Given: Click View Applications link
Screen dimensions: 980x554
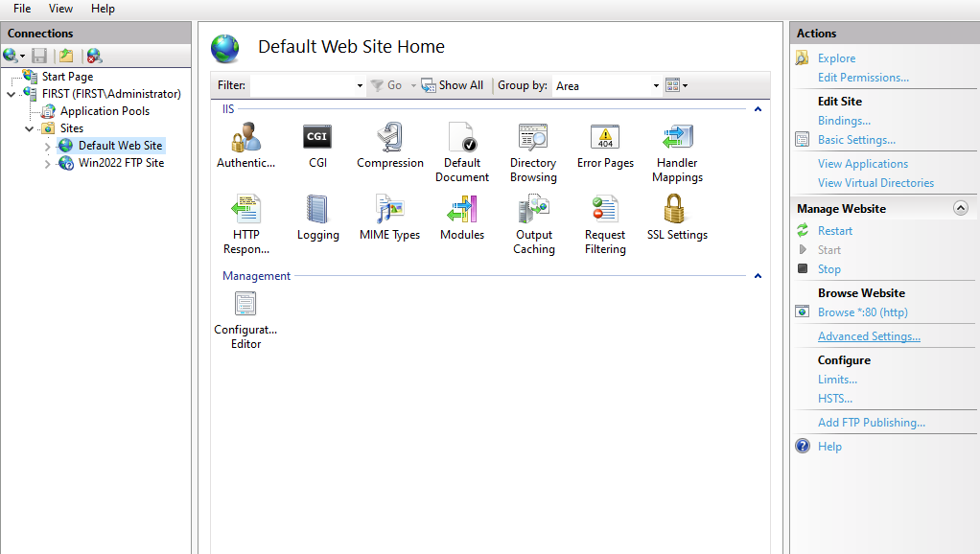Looking at the screenshot, I should point(862,164).
